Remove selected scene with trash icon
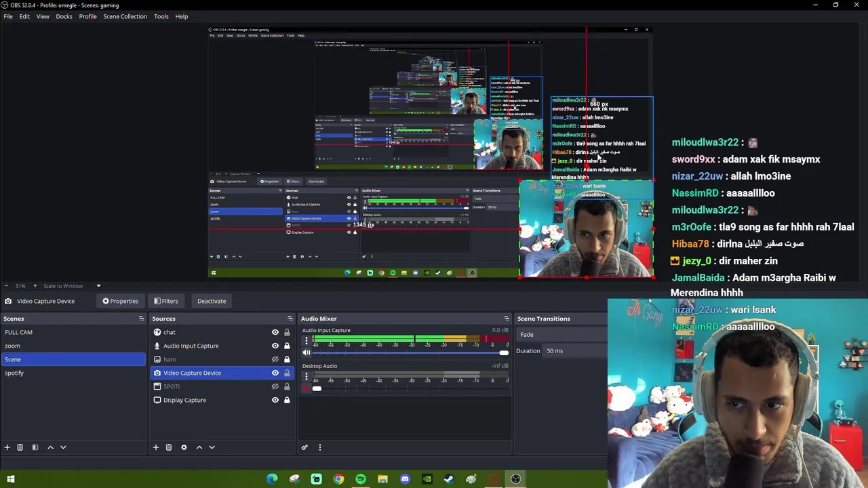 pos(20,447)
